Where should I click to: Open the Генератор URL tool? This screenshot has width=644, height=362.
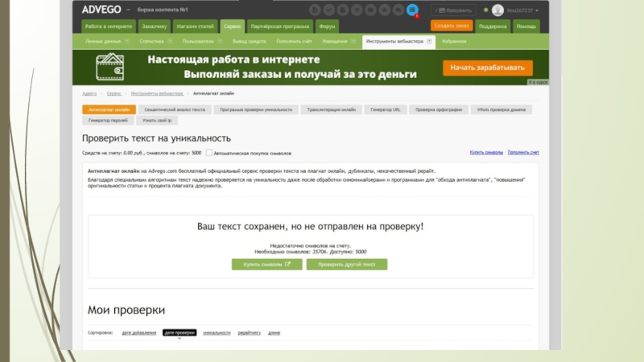(x=386, y=109)
